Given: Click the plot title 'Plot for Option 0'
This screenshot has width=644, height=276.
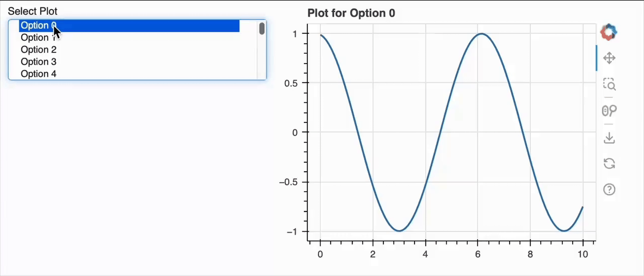Looking at the screenshot, I should 351,13.
